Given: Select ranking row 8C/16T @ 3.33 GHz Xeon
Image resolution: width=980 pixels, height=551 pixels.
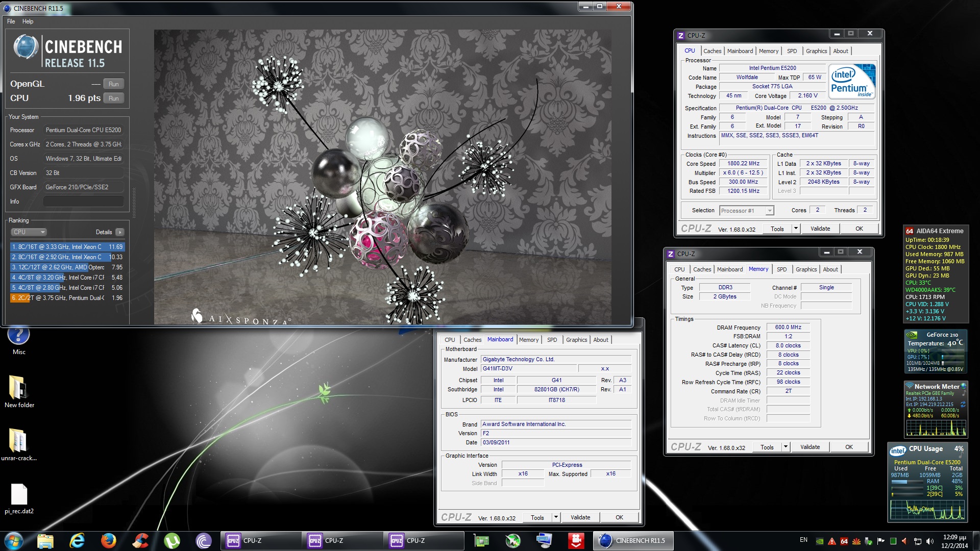Looking at the screenshot, I should click(x=67, y=247).
